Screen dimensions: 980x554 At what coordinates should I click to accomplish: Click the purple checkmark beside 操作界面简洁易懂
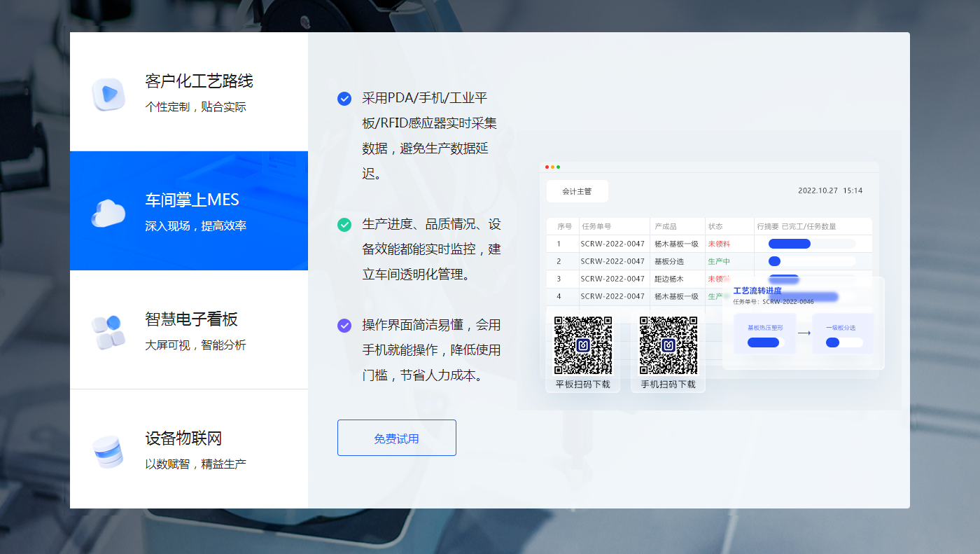[344, 326]
